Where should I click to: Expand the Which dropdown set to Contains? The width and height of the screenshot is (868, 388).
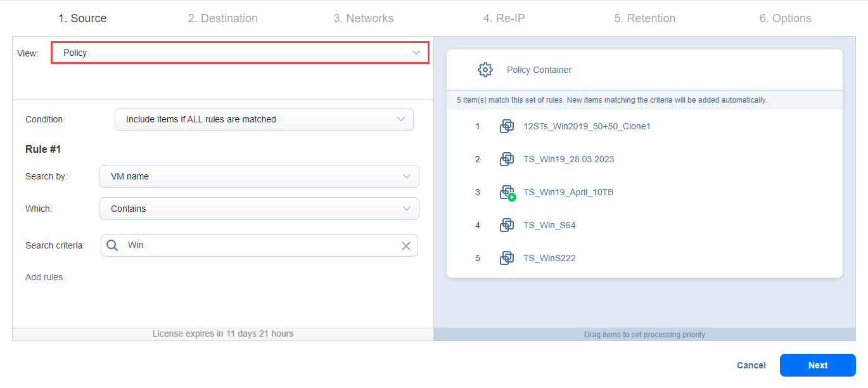pos(259,209)
